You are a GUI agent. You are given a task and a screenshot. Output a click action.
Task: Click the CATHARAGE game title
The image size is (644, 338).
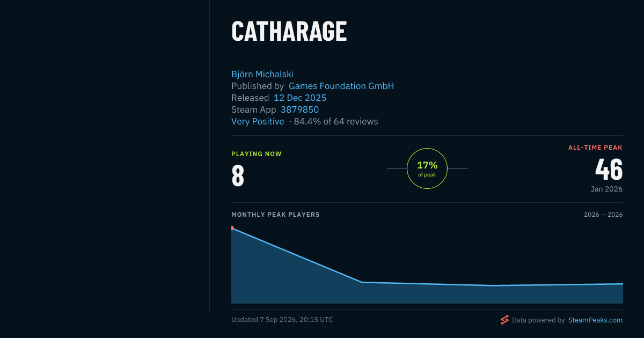point(289,31)
